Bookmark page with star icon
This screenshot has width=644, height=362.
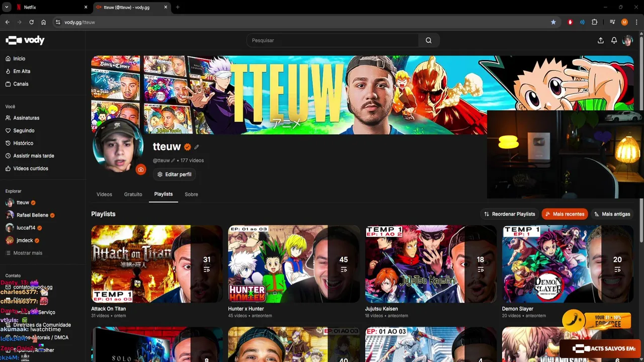553,22
